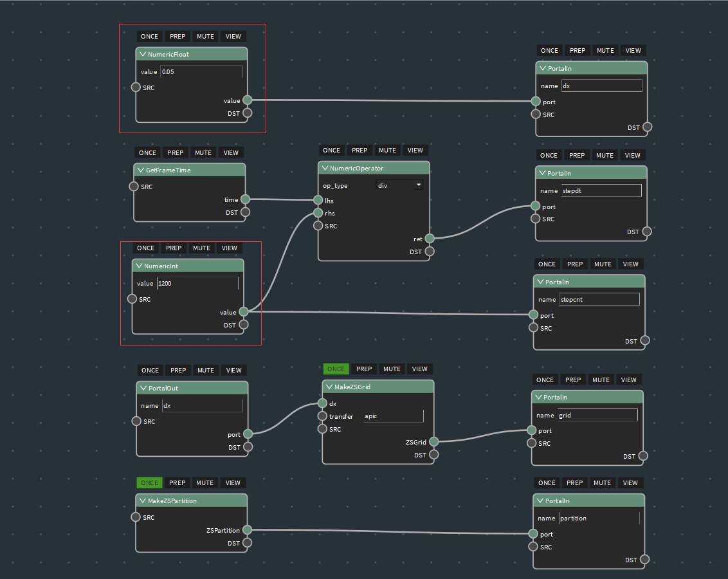The height and width of the screenshot is (579, 728).
Task: Click the MakeZSGrid transfer field apic
Action: coord(394,416)
